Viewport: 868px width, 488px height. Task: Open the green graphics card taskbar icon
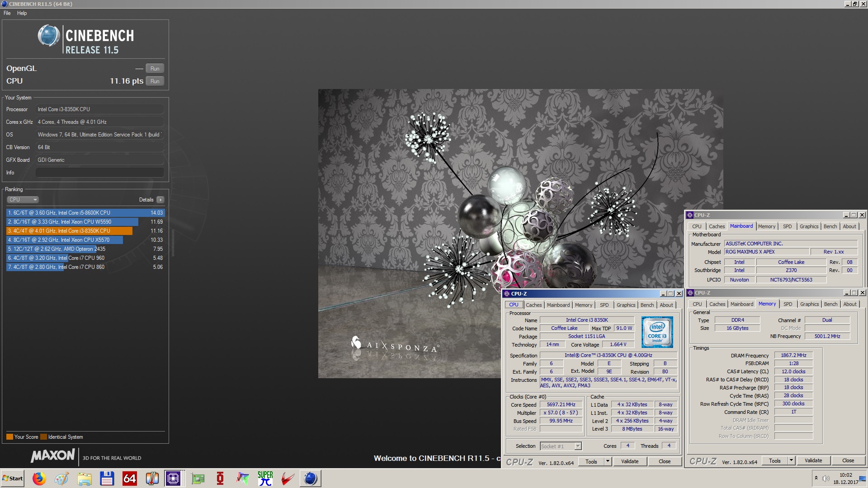198,479
